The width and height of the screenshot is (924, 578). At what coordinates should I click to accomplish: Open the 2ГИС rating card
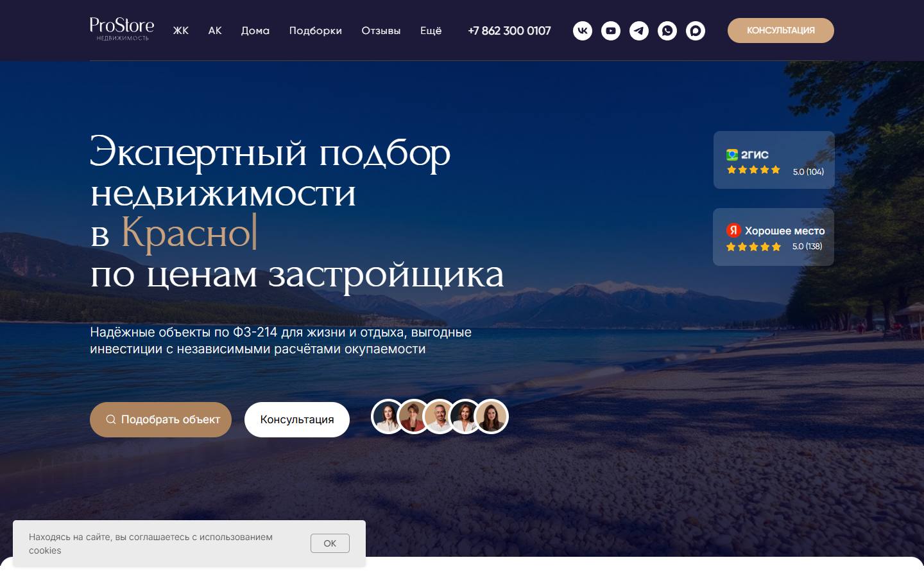[774, 160]
